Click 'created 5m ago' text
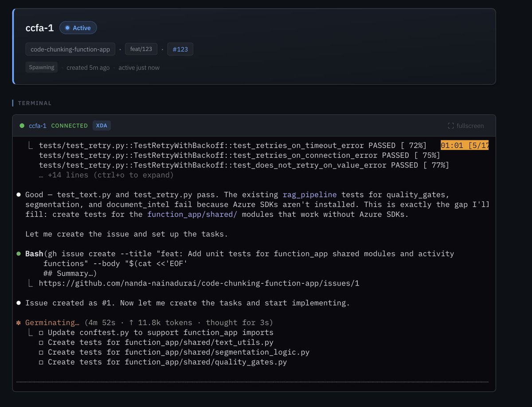Image resolution: width=532 pixels, height=407 pixels. [88, 68]
